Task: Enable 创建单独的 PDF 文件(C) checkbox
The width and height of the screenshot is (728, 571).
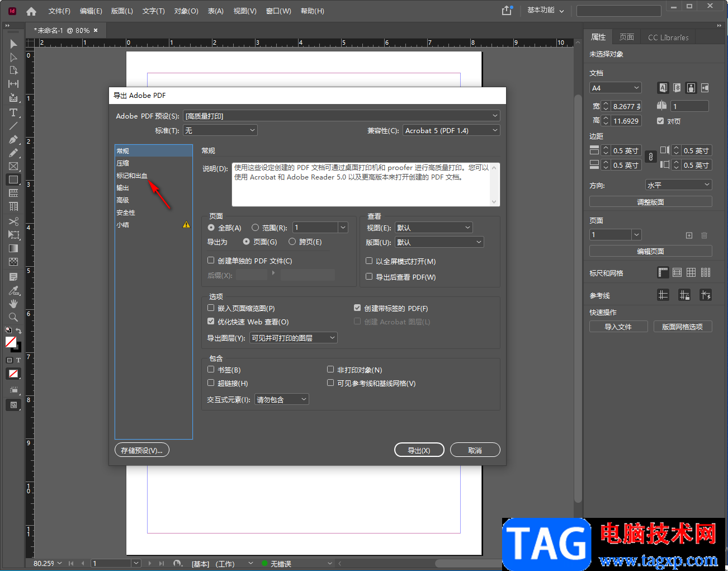Action: pyautogui.click(x=211, y=260)
